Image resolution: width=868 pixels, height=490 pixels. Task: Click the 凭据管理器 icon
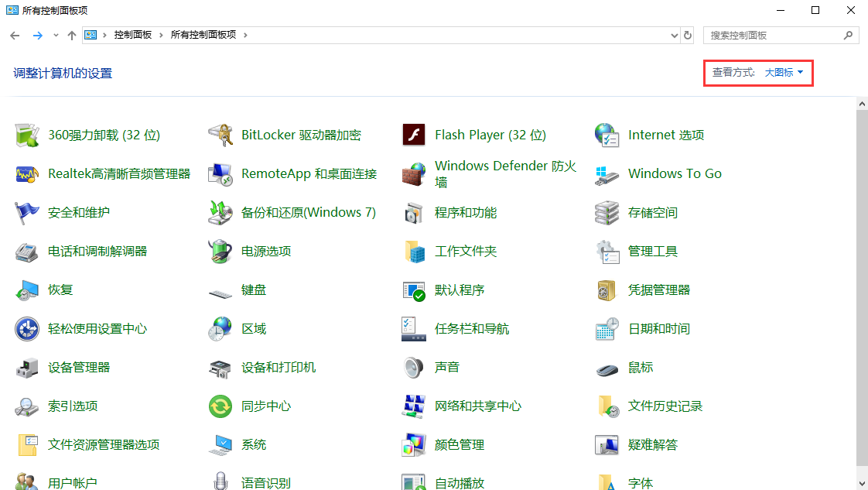(607, 290)
